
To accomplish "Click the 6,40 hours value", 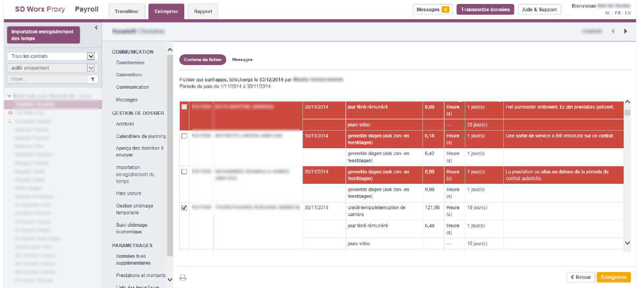I will coord(429,226).
